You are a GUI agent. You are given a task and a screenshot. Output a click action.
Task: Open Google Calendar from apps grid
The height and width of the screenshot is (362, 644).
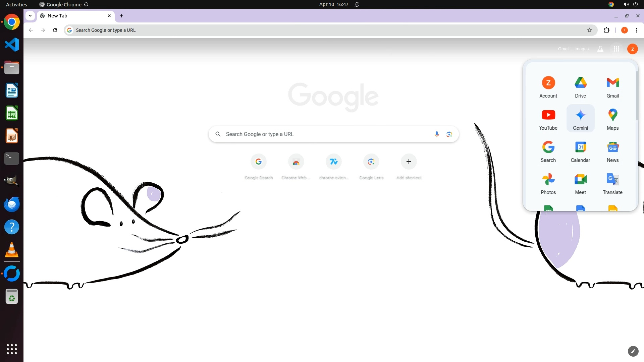click(580, 150)
